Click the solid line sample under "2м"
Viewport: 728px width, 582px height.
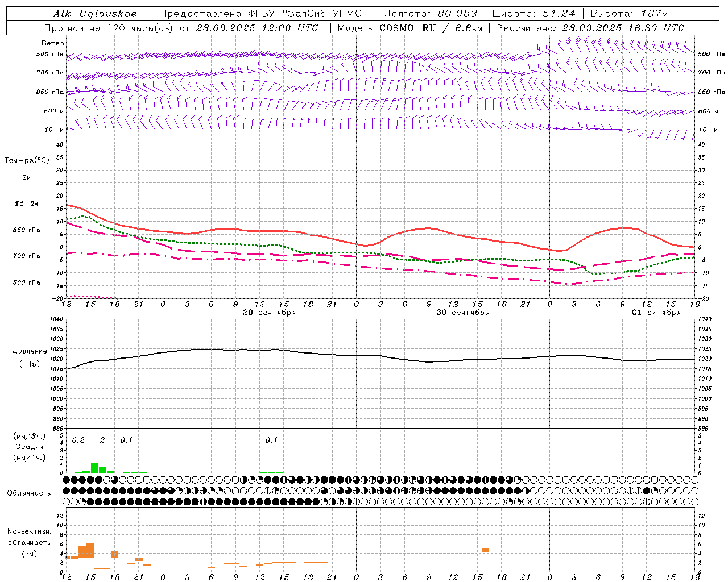click(26, 184)
